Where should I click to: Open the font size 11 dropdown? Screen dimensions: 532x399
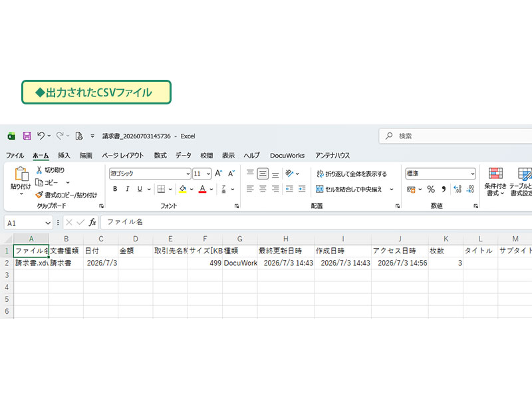pyautogui.click(x=208, y=174)
